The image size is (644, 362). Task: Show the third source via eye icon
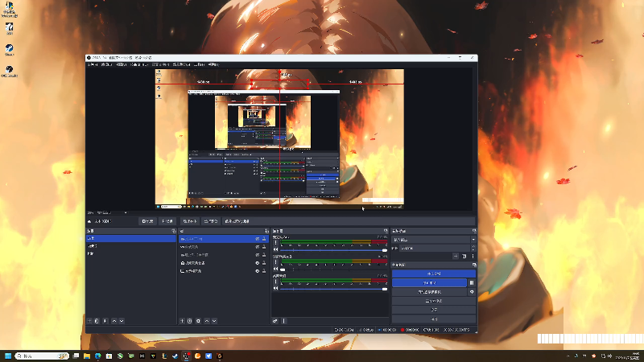258,255
